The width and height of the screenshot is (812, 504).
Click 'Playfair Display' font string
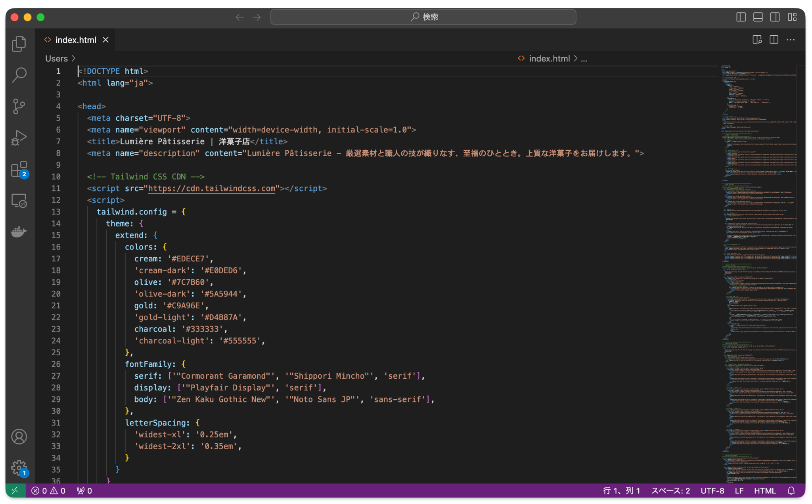click(228, 387)
